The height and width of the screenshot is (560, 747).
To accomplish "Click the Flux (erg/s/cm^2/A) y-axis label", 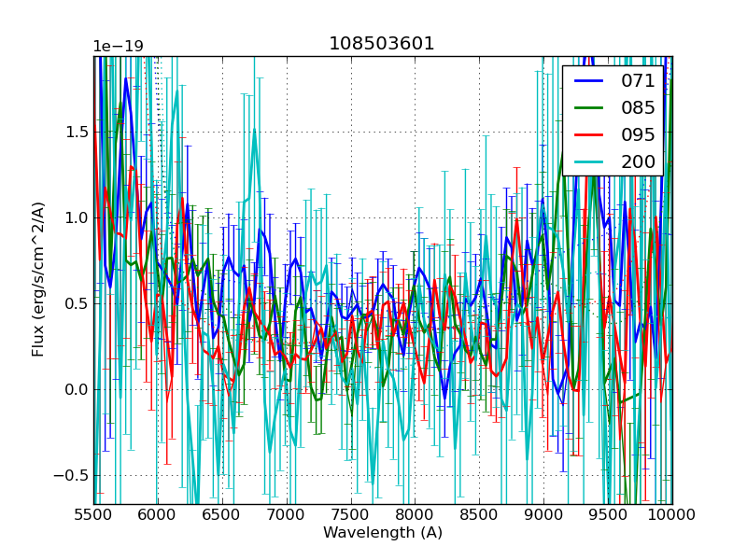I will tap(38, 280).
